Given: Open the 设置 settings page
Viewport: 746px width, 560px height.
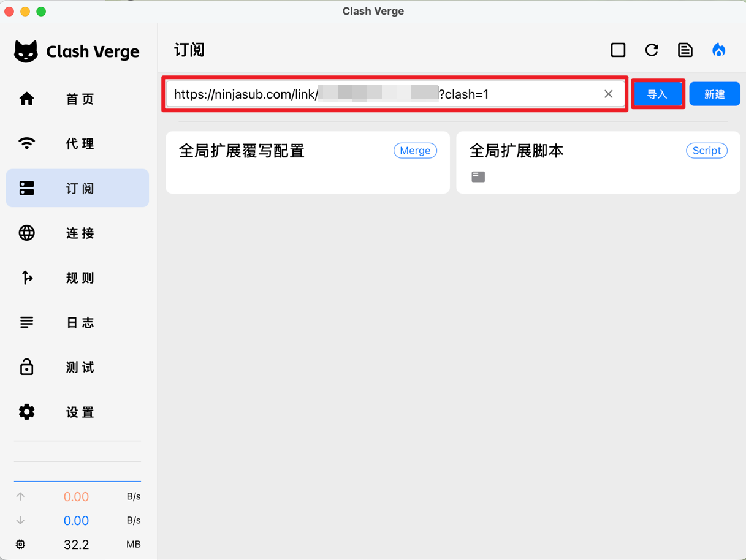Looking at the screenshot, I should [77, 412].
